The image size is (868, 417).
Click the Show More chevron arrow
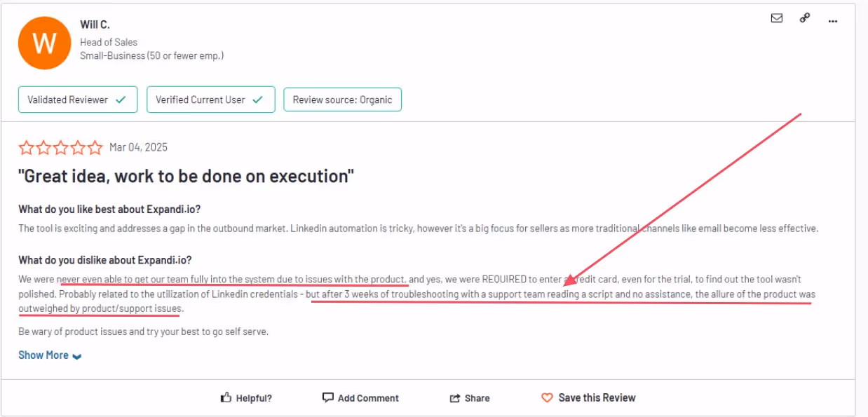(x=76, y=356)
